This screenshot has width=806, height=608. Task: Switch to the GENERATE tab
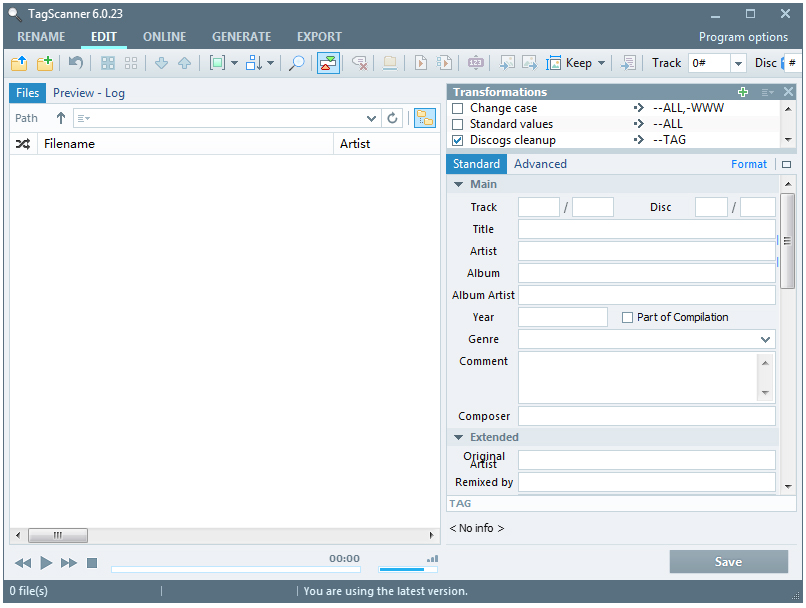tap(242, 37)
